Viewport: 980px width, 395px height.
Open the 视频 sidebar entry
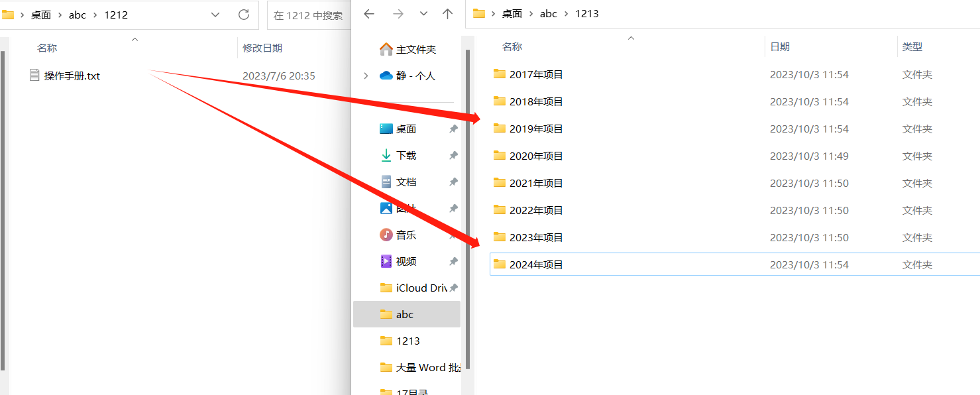[x=406, y=260]
